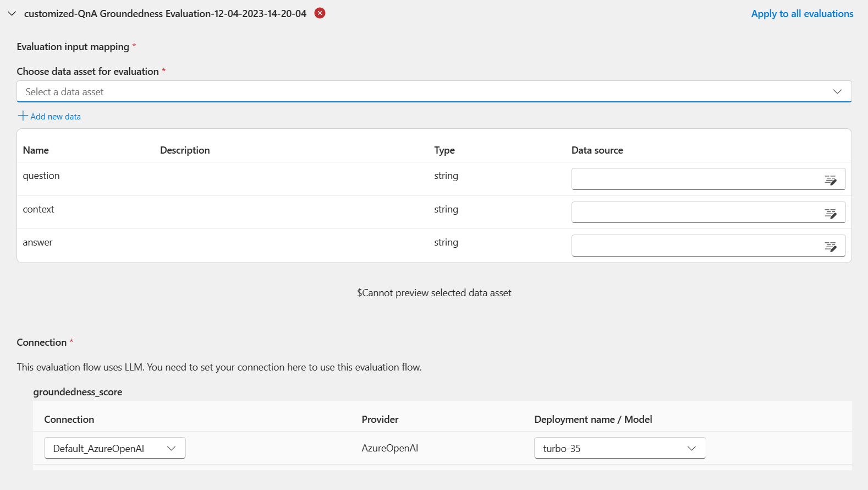Click the Description column header
Screen dimensions: 868x490
coord(185,150)
